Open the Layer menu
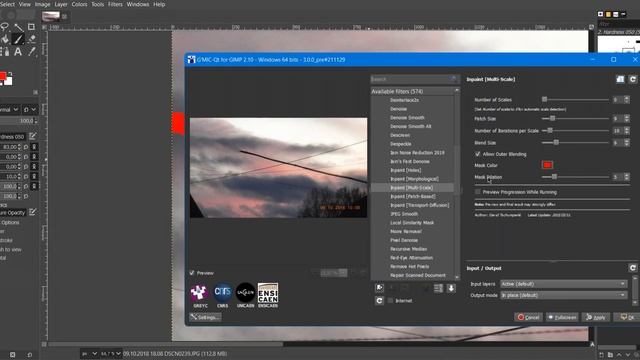 pos(61,4)
